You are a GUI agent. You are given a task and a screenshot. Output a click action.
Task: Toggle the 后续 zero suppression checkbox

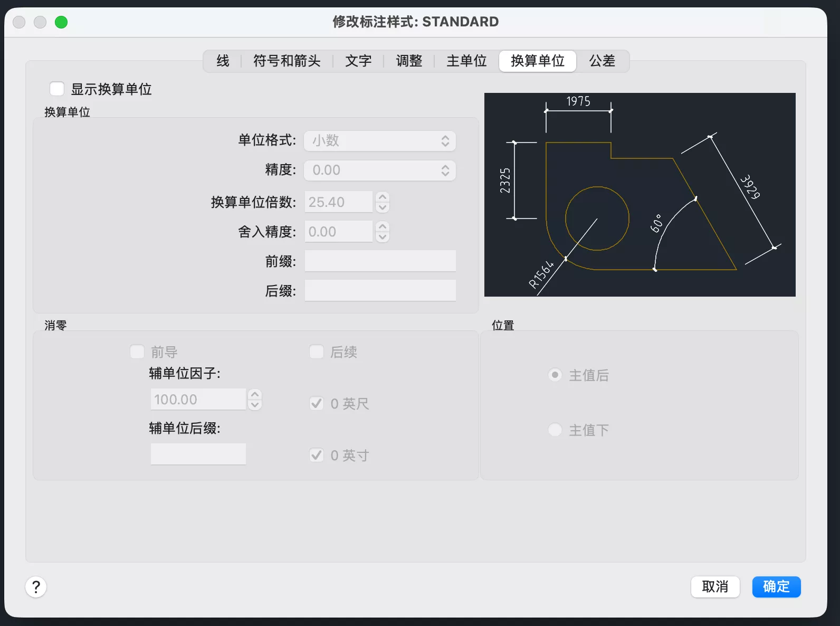pyautogui.click(x=317, y=352)
